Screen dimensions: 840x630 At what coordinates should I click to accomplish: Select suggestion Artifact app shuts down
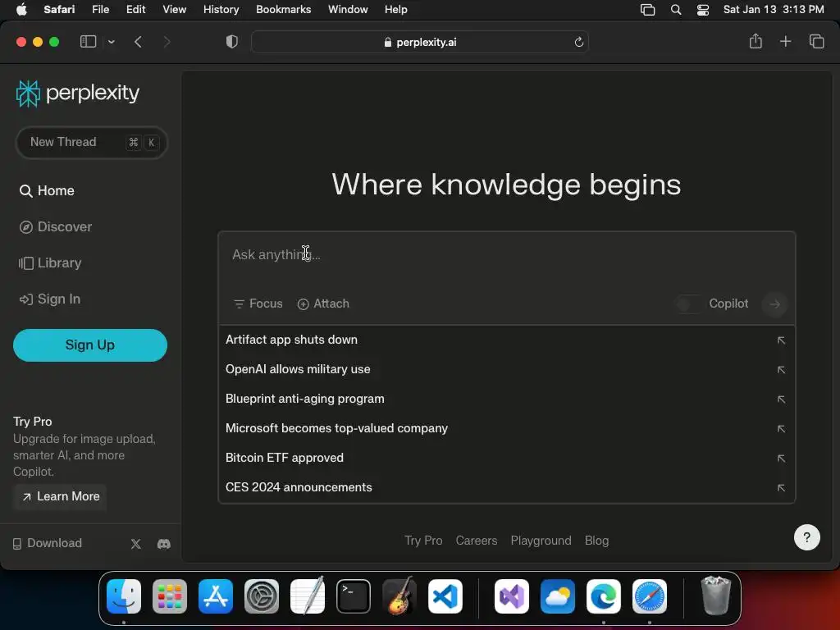[506, 340]
